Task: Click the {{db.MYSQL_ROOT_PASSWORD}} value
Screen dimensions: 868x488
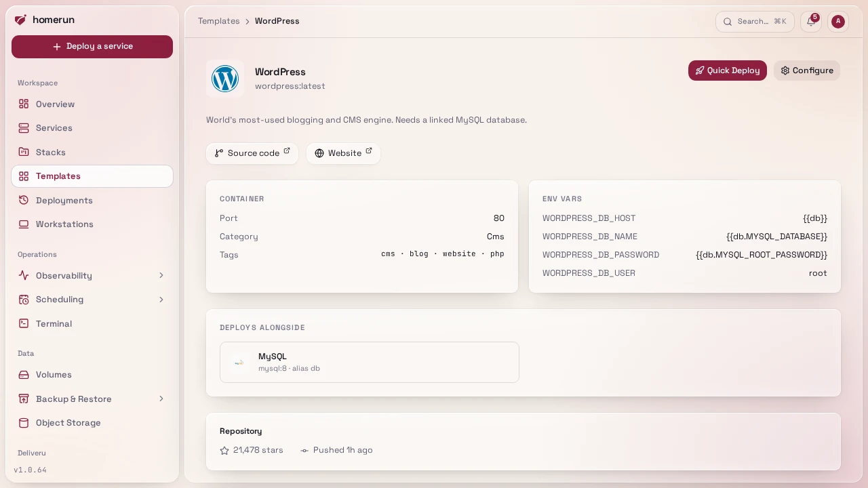Action: (762, 255)
